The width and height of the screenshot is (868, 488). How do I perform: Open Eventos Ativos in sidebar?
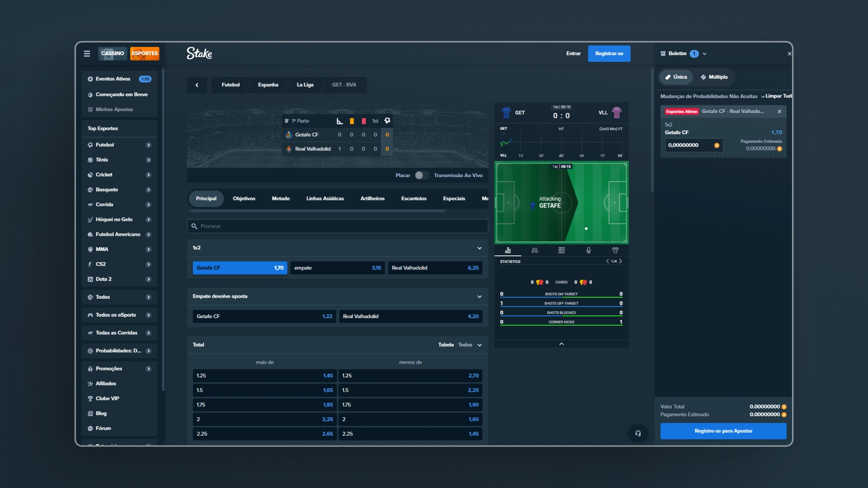119,79
